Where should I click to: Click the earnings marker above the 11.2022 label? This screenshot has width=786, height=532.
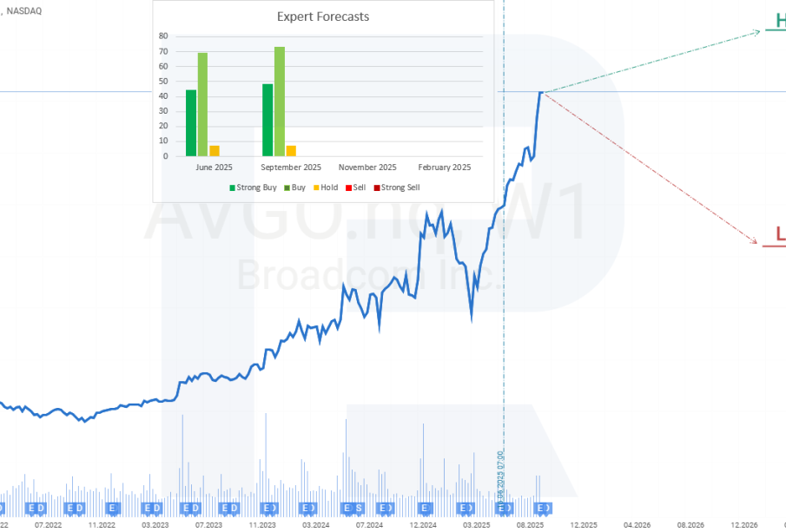click(111, 507)
